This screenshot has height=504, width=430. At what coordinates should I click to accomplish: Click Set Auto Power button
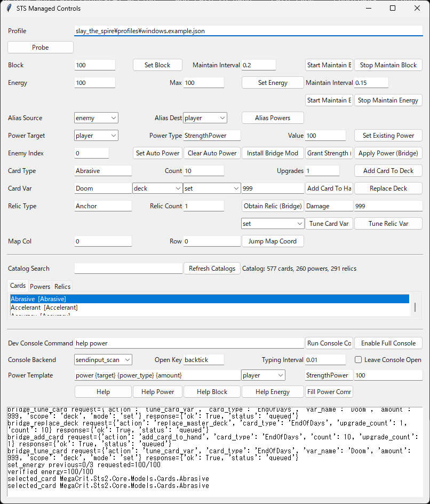point(157,153)
